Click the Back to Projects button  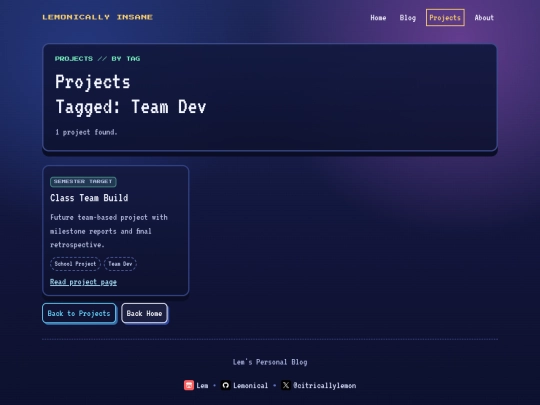pos(79,313)
